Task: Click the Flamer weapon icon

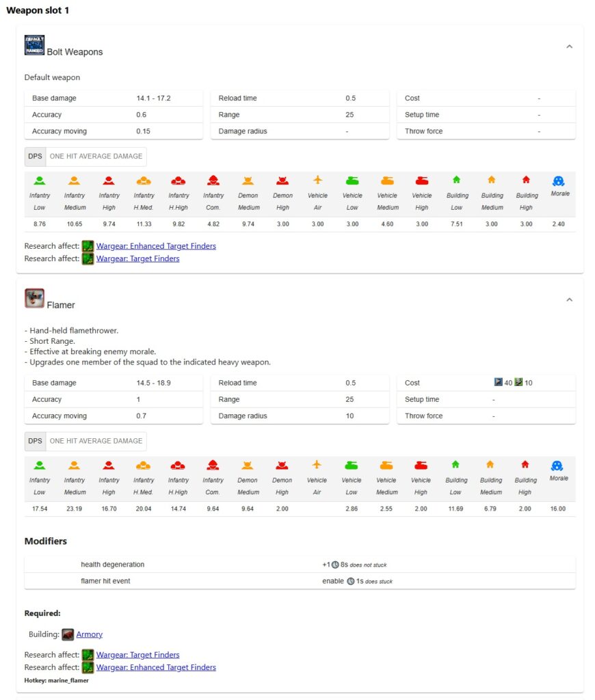Action: click(x=35, y=298)
